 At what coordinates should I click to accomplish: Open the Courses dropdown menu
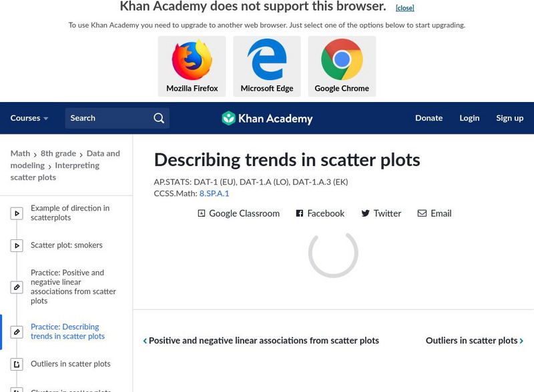click(x=29, y=118)
